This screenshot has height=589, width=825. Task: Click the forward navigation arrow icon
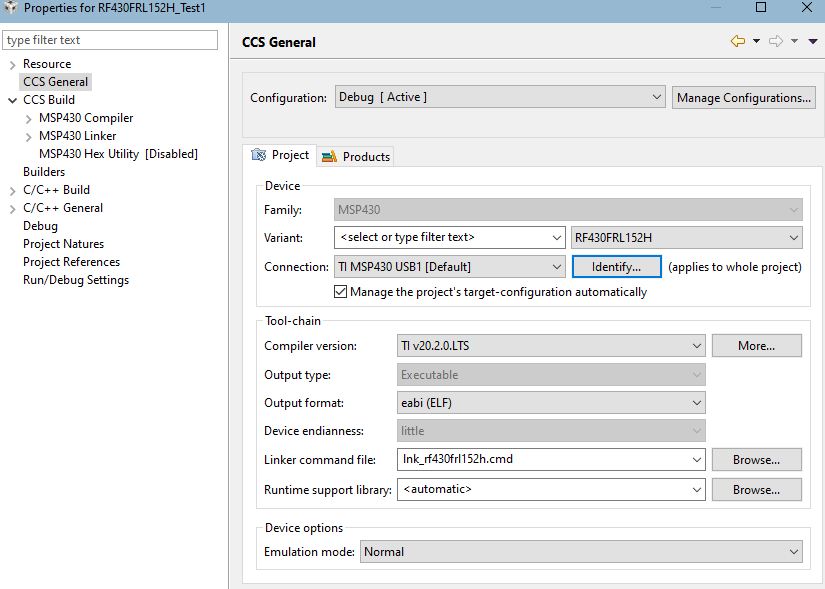point(776,41)
